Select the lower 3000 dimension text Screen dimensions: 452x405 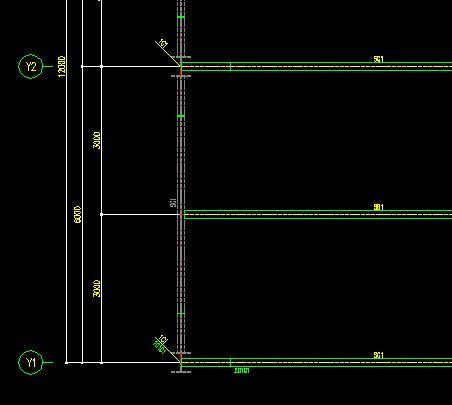[97, 288]
